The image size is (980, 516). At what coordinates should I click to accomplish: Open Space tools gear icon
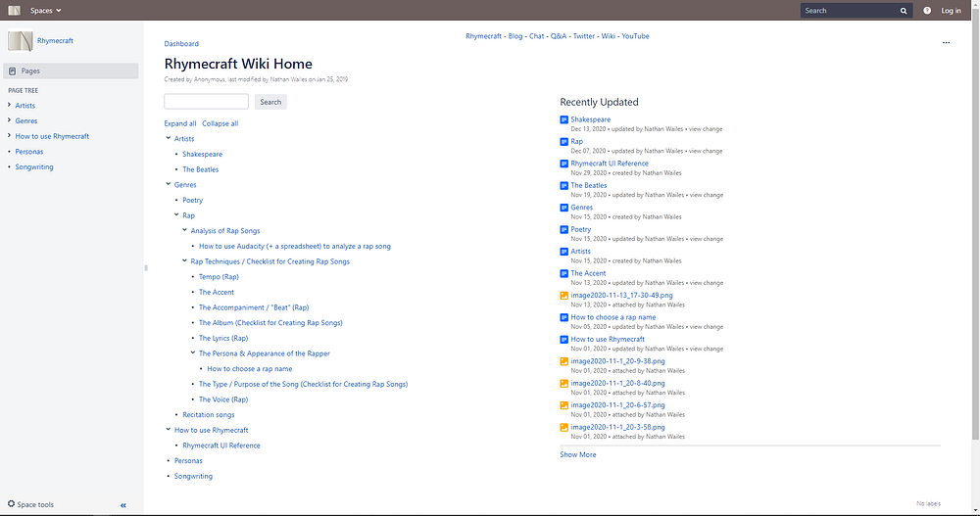tap(11, 503)
